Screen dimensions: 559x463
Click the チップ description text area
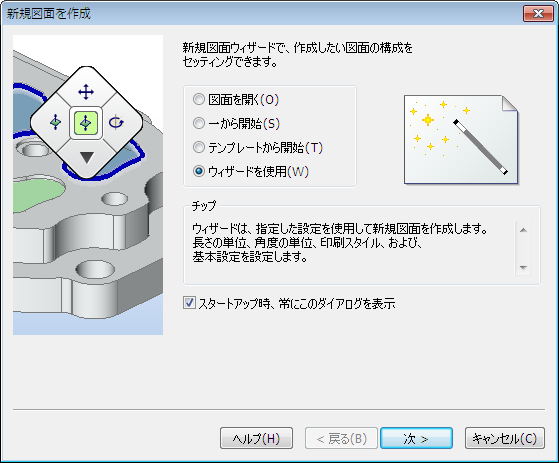coord(349,246)
